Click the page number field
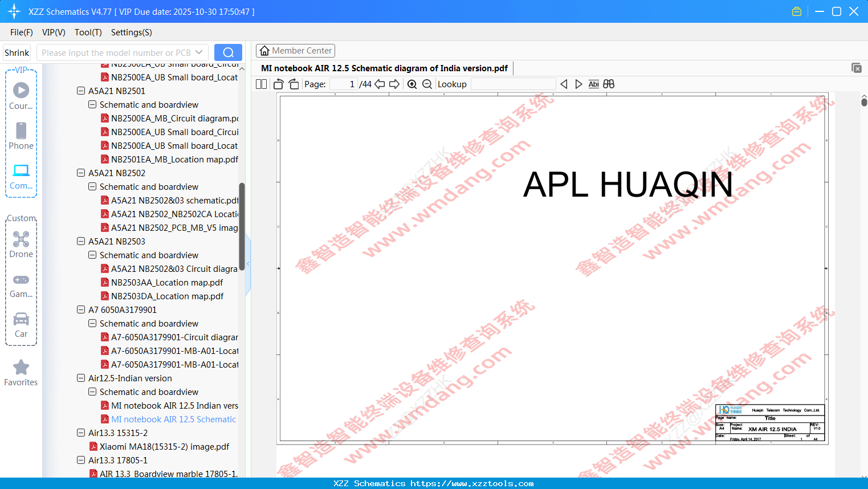Viewport: 868px width, 489px height. click(344, 84)
